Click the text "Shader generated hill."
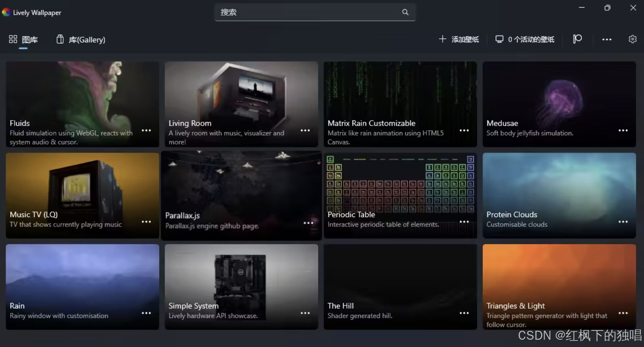Viewport: 644px width, 347px height. [360, 316]
